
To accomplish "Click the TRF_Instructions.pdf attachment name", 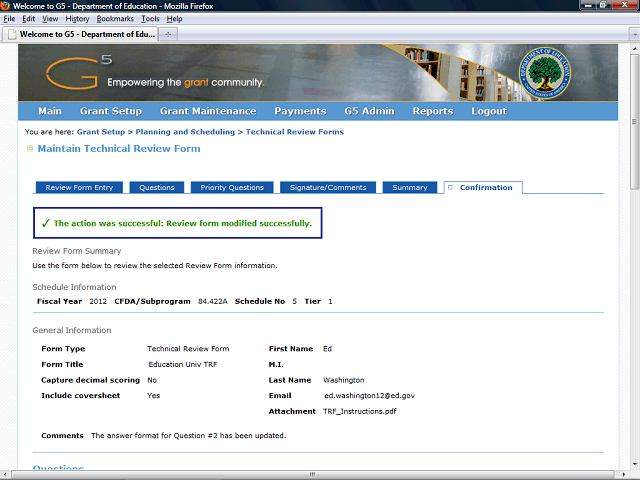I will (x=360, y=411).
